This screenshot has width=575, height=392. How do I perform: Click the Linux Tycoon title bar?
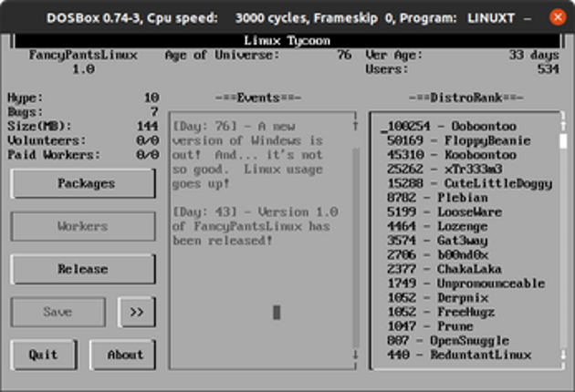pos(287,41)
